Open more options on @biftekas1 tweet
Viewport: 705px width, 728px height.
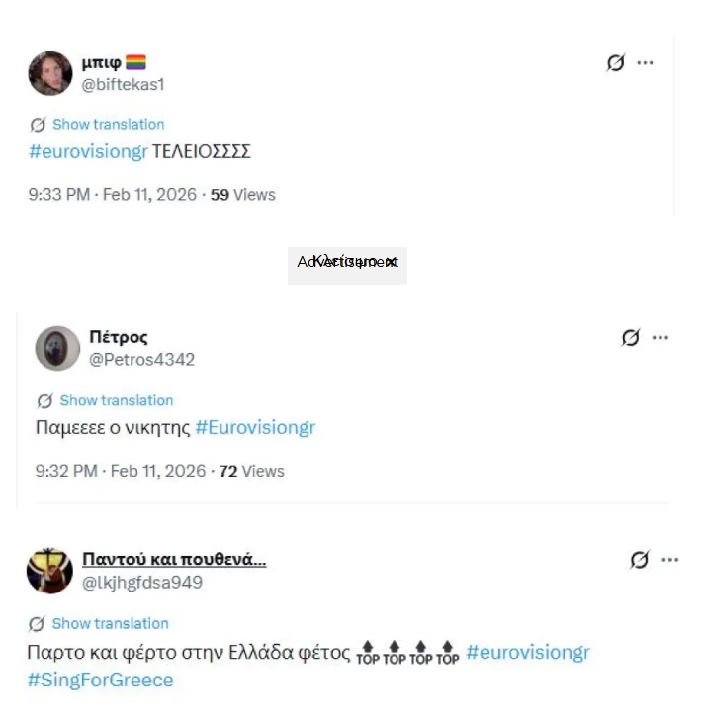645,62
